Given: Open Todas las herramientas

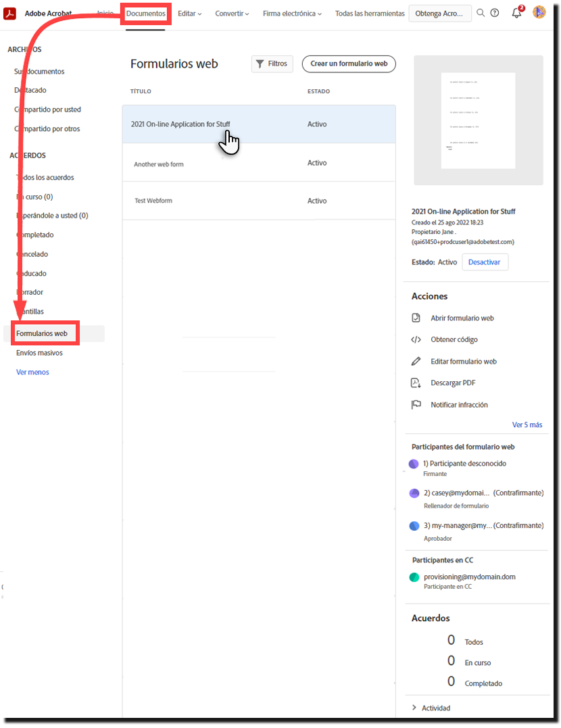Looking at the screenshot, I should (370, 13).
